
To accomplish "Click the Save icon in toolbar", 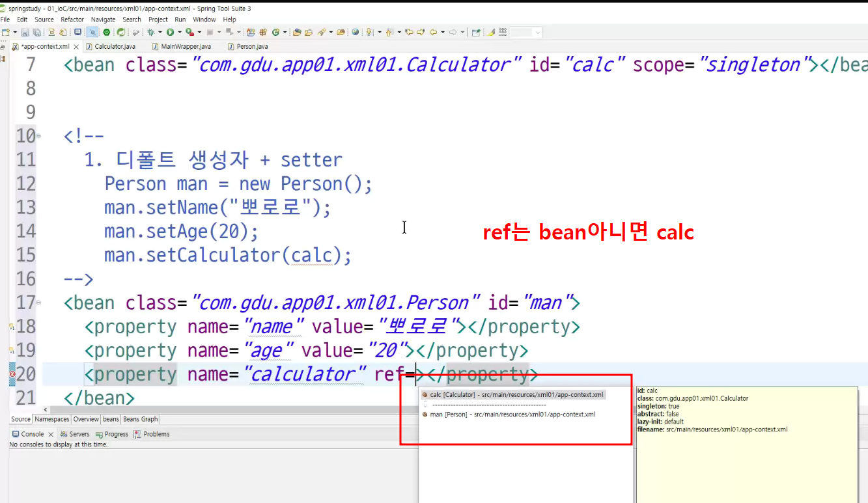I will coord(25,32).
